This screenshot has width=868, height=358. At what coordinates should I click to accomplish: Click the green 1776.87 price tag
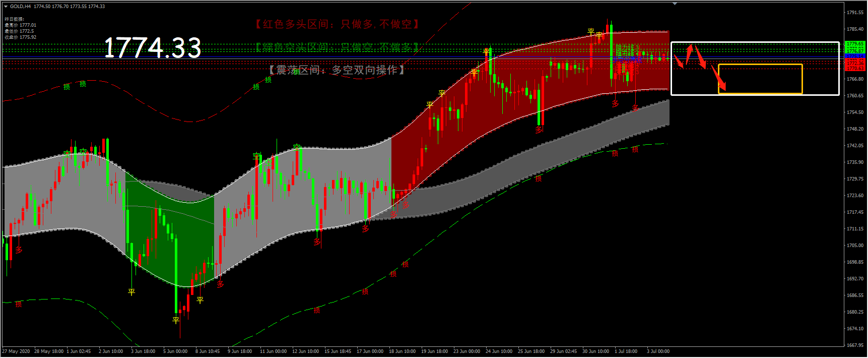pyautogui.click(x=855, y=51)
